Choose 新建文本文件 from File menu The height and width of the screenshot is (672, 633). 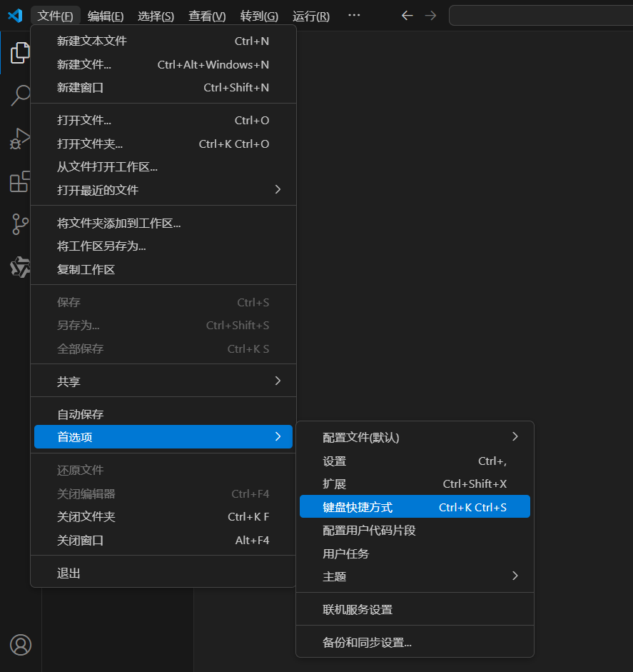click(91, 41)
